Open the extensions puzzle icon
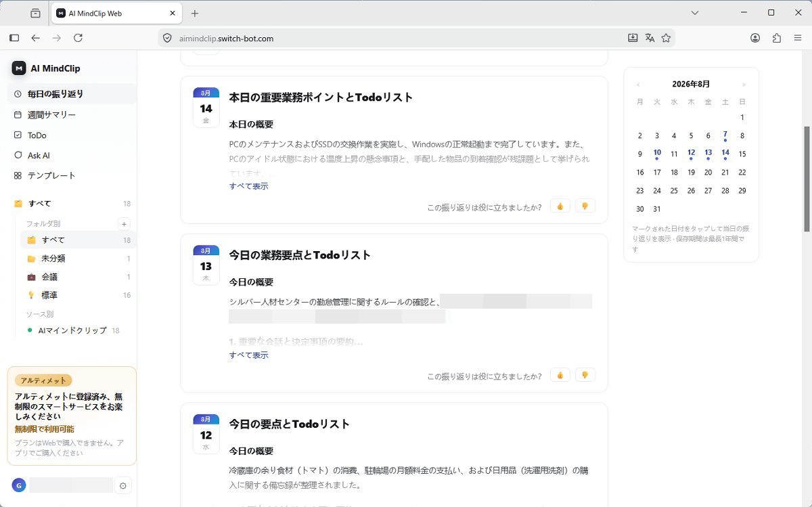Image resolution: width=812 pixels, height=507 pixels. pyautogui.click(x=777, y=38)
